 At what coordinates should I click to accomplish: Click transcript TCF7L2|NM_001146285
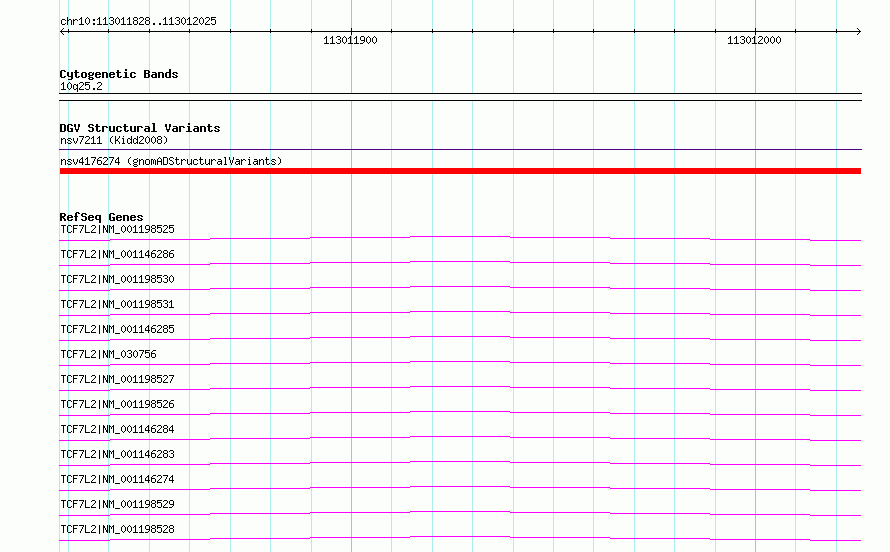pos(117,329)
